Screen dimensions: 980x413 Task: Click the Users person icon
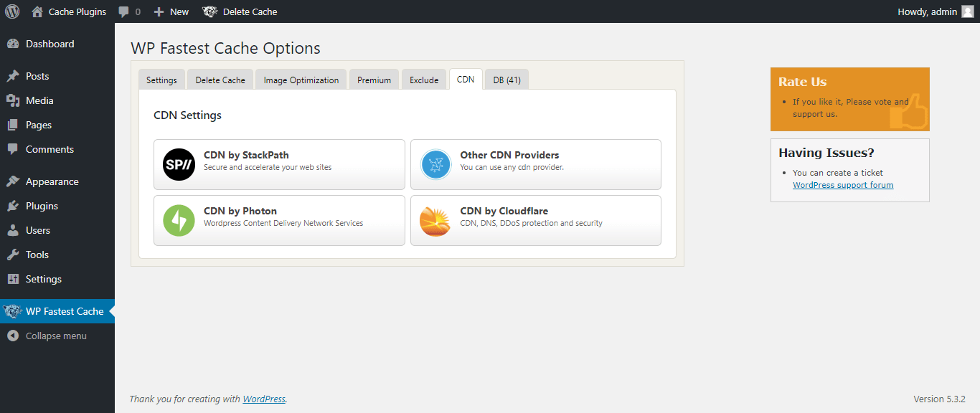13,230
